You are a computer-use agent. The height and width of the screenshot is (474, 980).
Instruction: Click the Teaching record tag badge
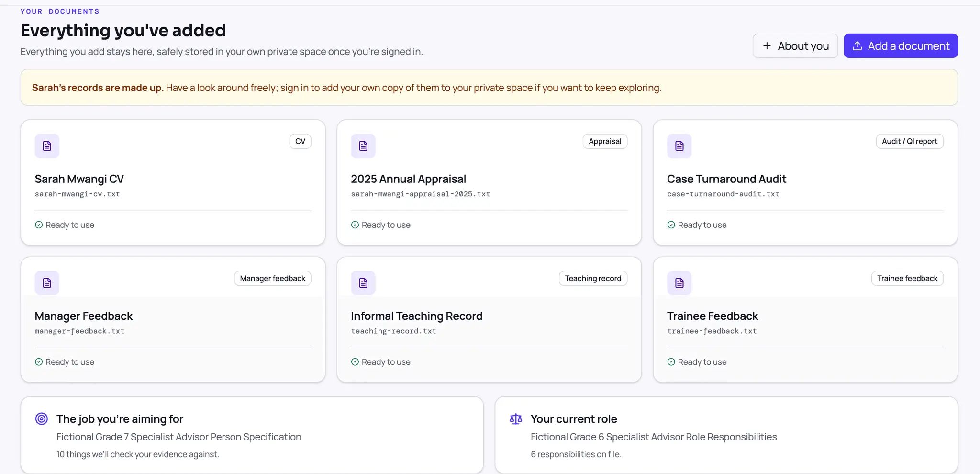tap(593, 279)
